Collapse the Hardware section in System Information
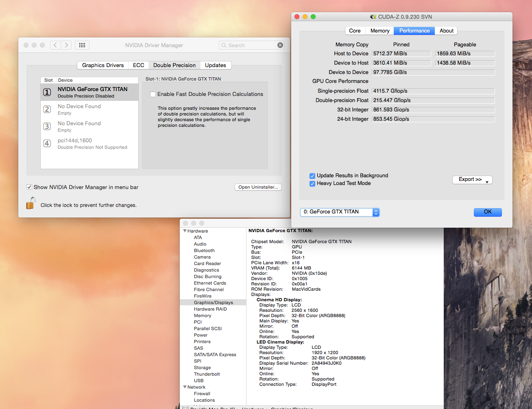This screenshot has width=532, height=409. coord(185,231)
